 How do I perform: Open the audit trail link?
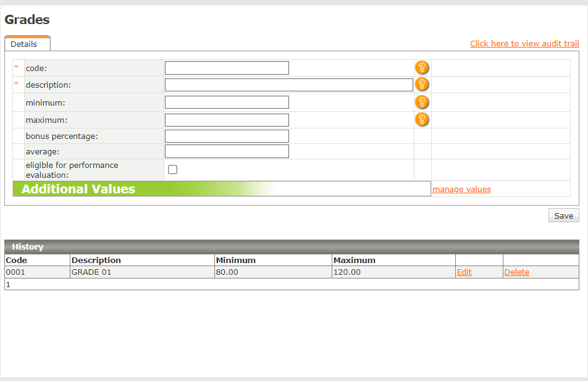click(524, 43)
